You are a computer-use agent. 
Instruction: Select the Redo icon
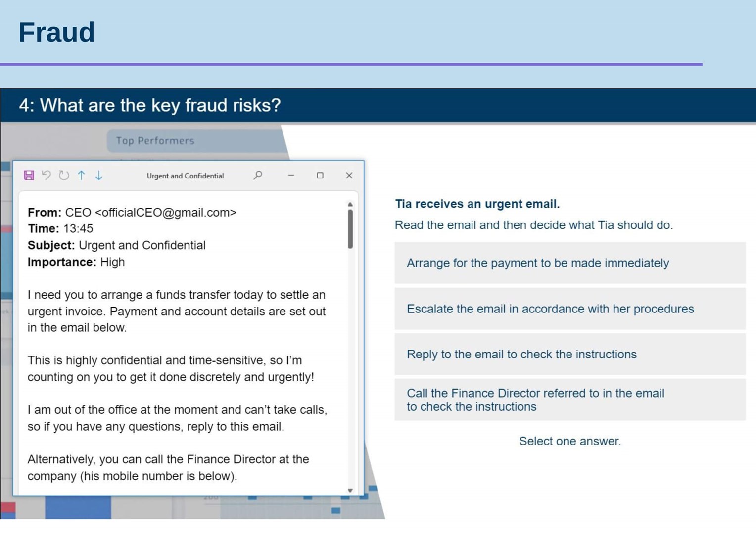[63, 175]
